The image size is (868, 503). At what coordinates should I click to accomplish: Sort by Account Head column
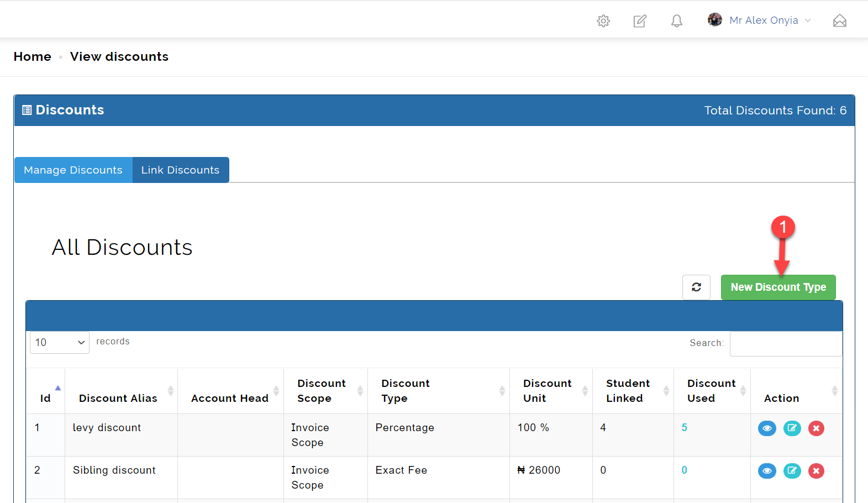coord(230,391)
